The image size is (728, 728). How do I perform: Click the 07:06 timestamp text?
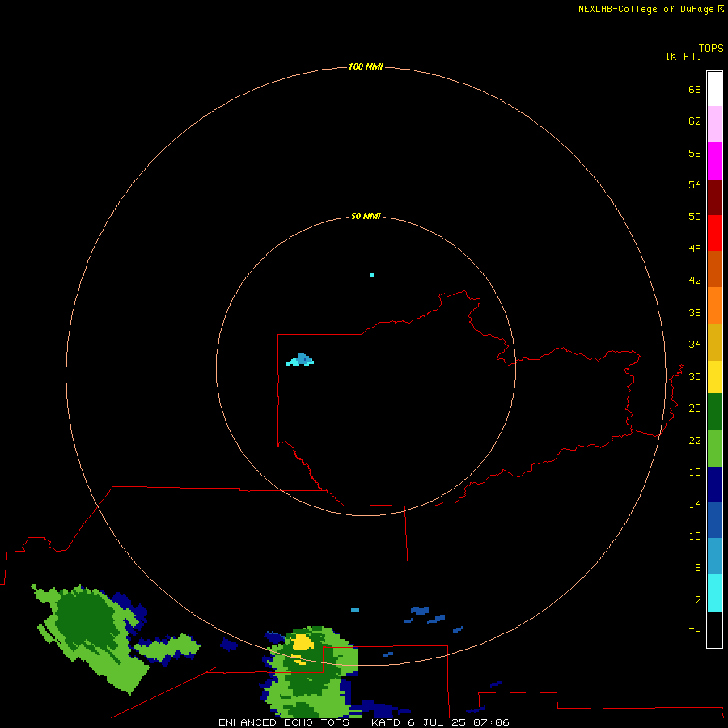point(491,722)
